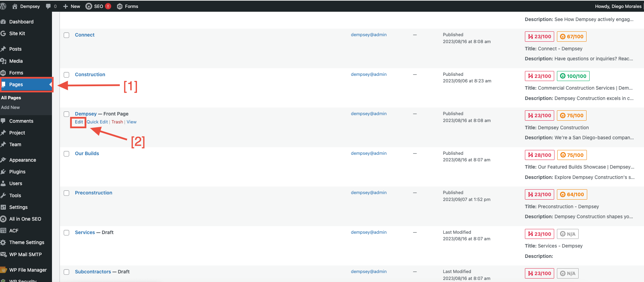
Task: Open Add New submenu under Pages
Action: click(x=10, y=107)
